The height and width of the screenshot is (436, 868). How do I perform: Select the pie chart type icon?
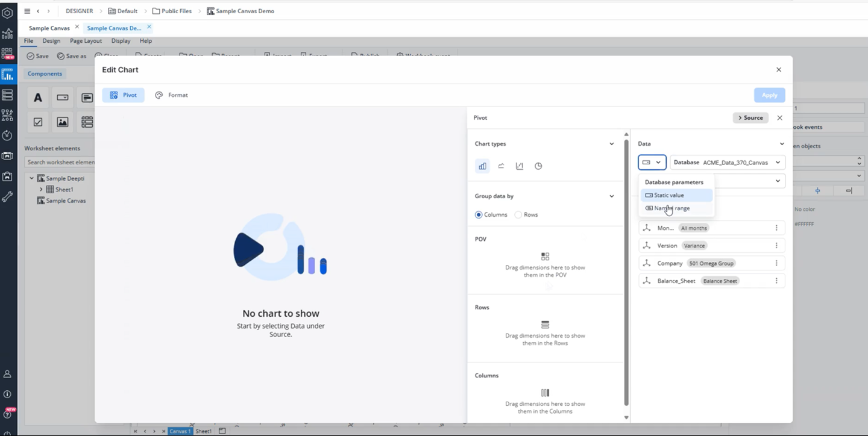click(x=538, y=166)
